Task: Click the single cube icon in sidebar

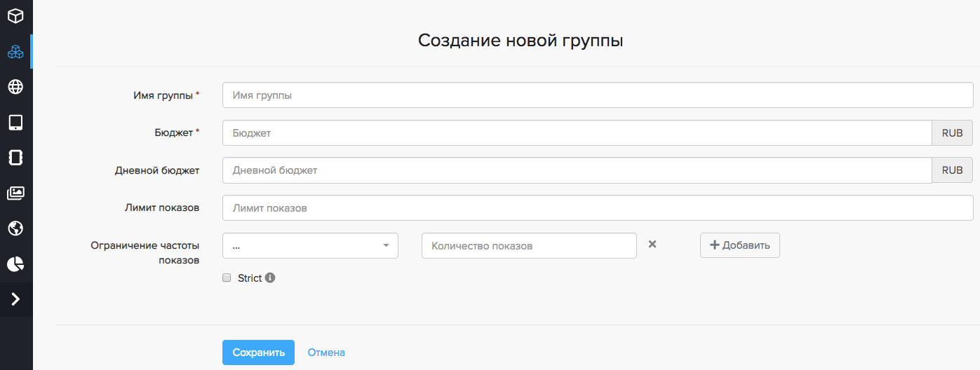Action: point(15,15)
